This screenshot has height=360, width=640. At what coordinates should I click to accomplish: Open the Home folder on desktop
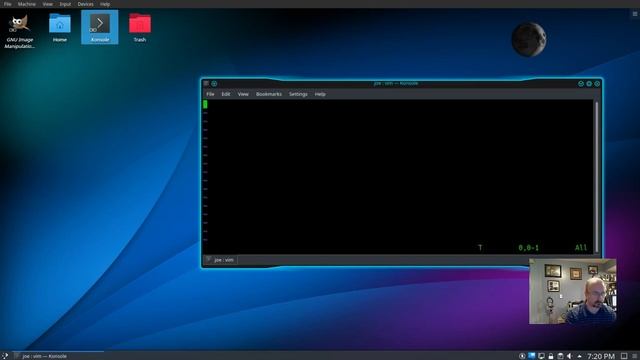tap(60, 27)
